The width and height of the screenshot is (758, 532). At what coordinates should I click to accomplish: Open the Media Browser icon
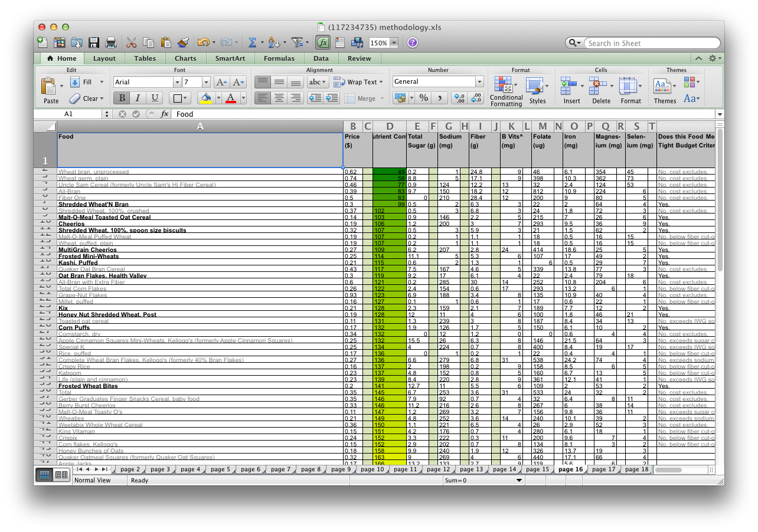click(x=357, y=42)
